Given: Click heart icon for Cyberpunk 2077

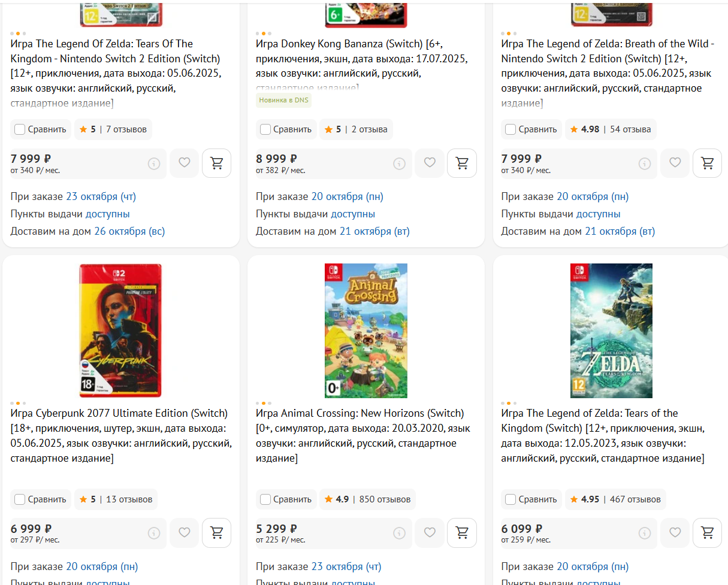Looking at the screenshot, I should 185,533.
